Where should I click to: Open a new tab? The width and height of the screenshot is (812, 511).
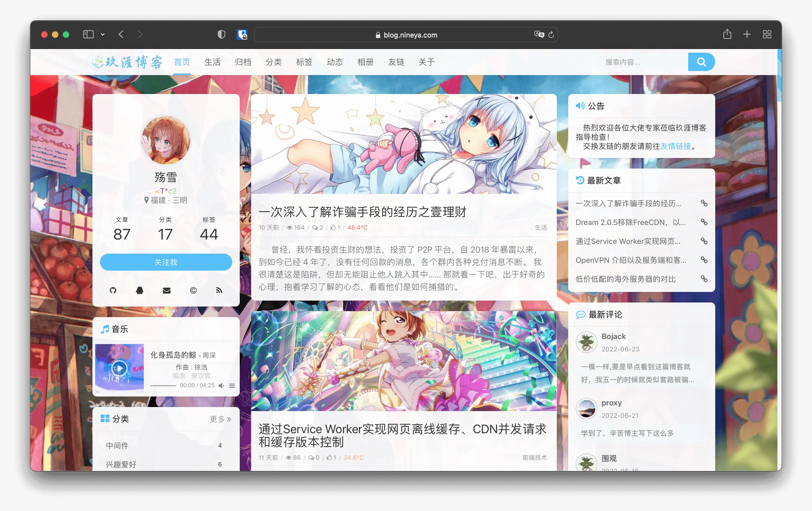(x=747, y=34)
